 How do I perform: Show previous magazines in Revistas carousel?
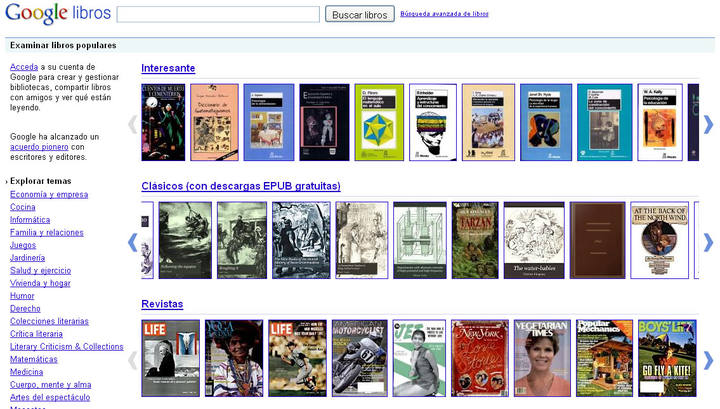tap(133, 360)
